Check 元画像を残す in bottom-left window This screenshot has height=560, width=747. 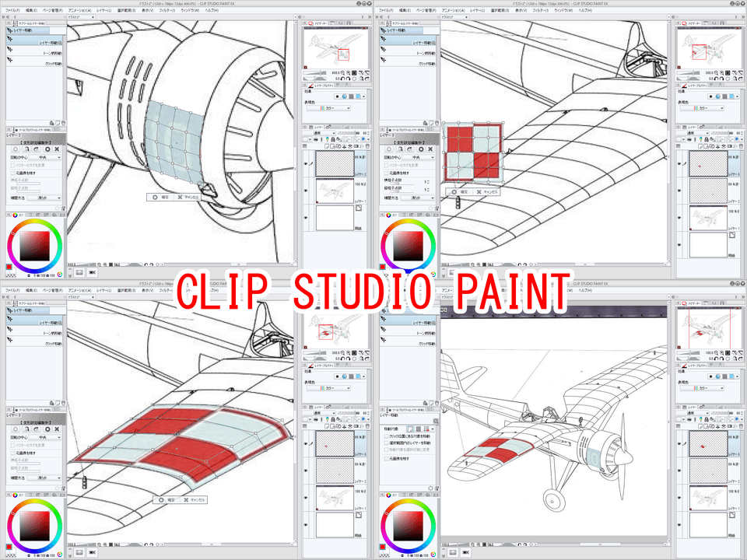pos(13,453)
